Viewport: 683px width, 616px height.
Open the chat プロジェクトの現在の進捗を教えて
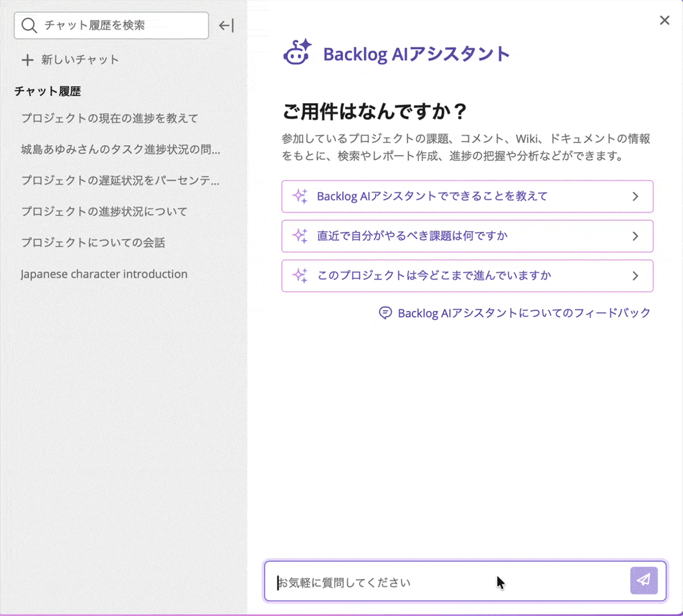click(x=109, y=118)
